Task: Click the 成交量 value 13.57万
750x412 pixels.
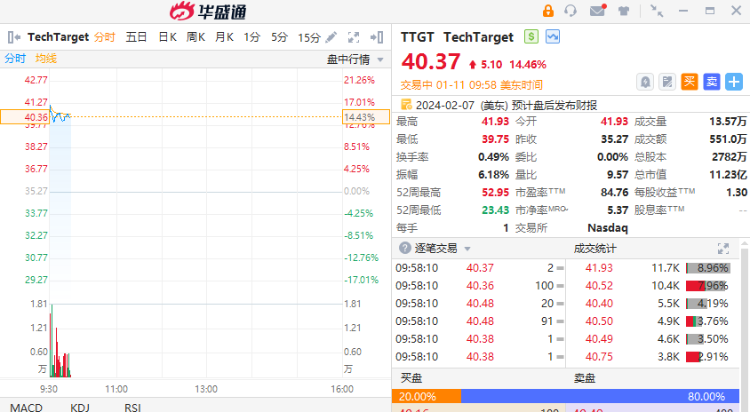Action: coord(728,121)
